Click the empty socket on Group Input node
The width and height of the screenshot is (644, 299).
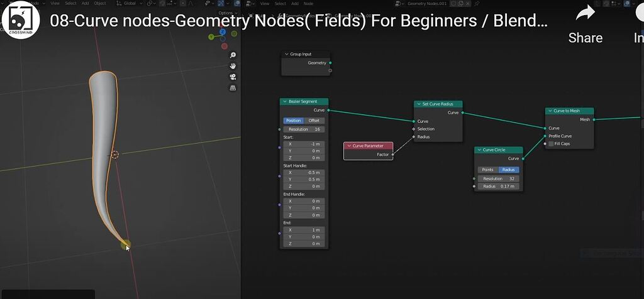pos(330,70)
